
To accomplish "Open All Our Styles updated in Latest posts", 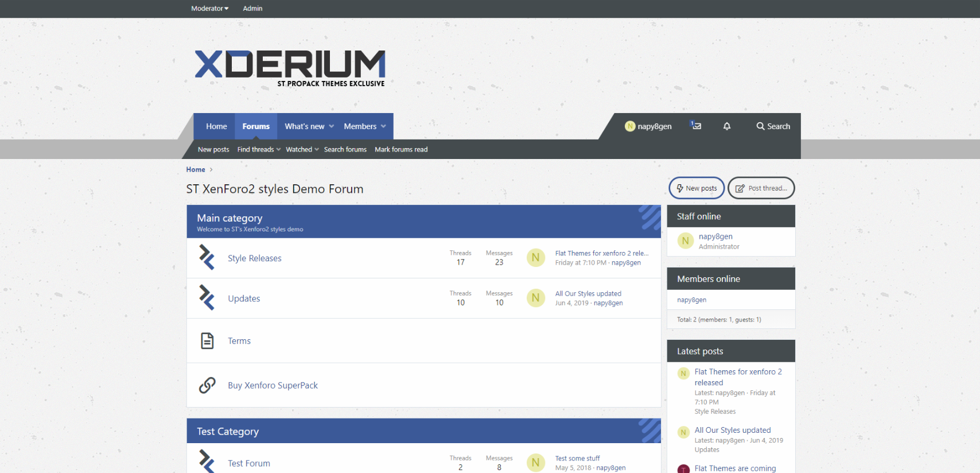I will (x=733, y=430).
